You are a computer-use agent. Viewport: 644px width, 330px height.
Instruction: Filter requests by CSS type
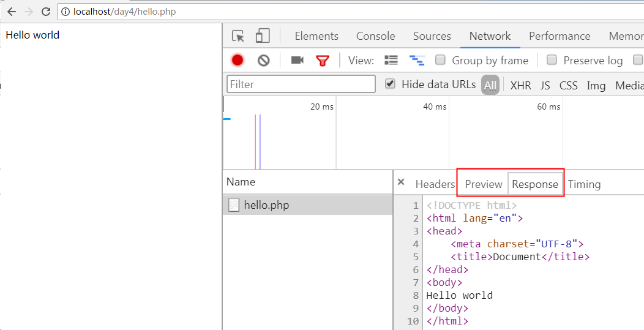click(568, 85)
